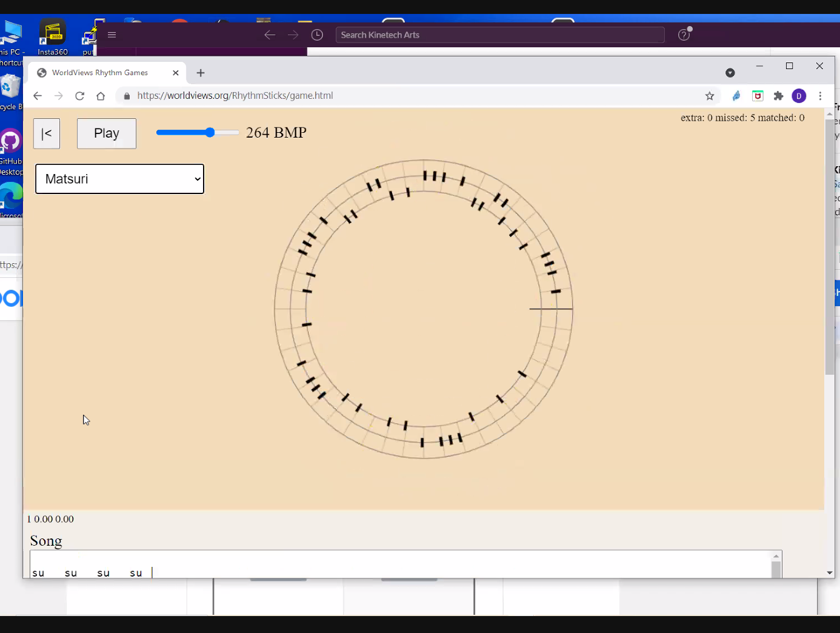Open the user profile D avatar

pos(799,96)
